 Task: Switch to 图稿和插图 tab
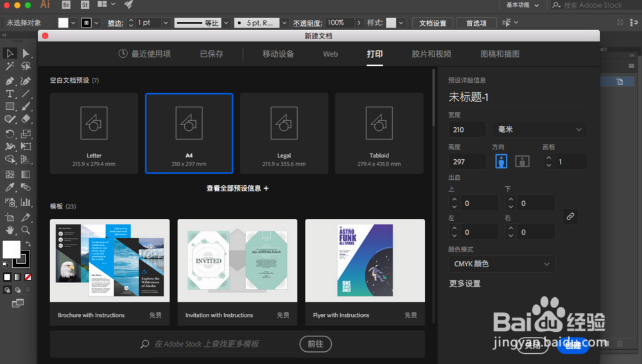coord(500,54)
